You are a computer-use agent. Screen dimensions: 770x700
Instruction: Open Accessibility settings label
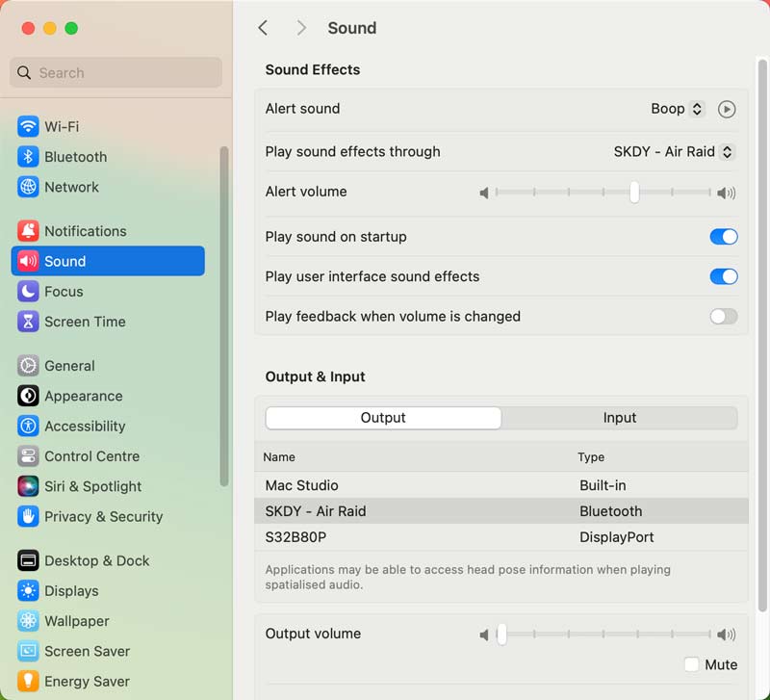(x=85, y=426)
